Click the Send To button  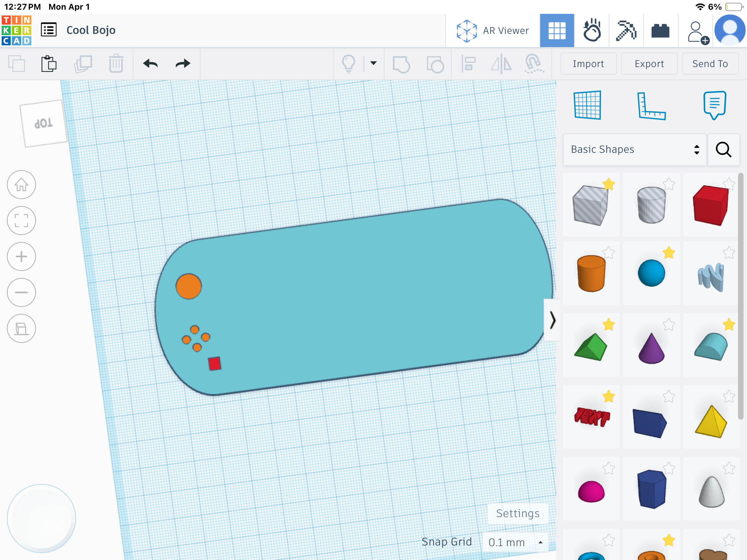point(710,64)
